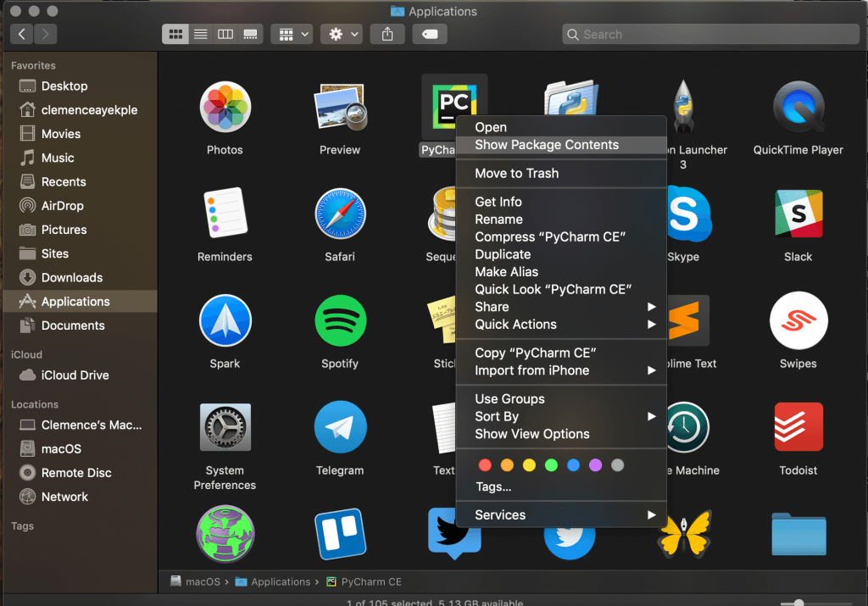Click the System Preferences gear icon
The image size is (868, 606).
click(225, 428)
